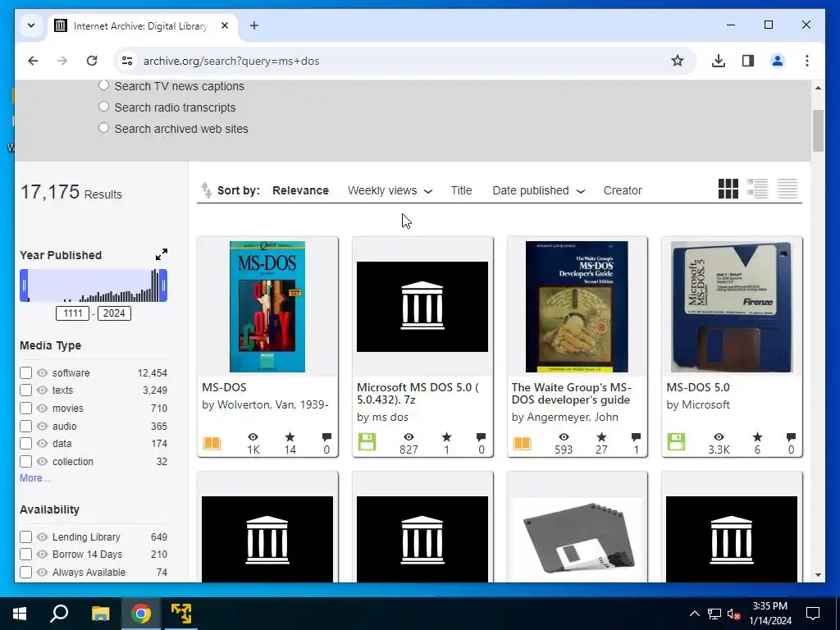Click reviews comment icon on MS-DOS Wolverton card
Image resolution: width=840 pixels, height=630 pixels.
point(326,437)
